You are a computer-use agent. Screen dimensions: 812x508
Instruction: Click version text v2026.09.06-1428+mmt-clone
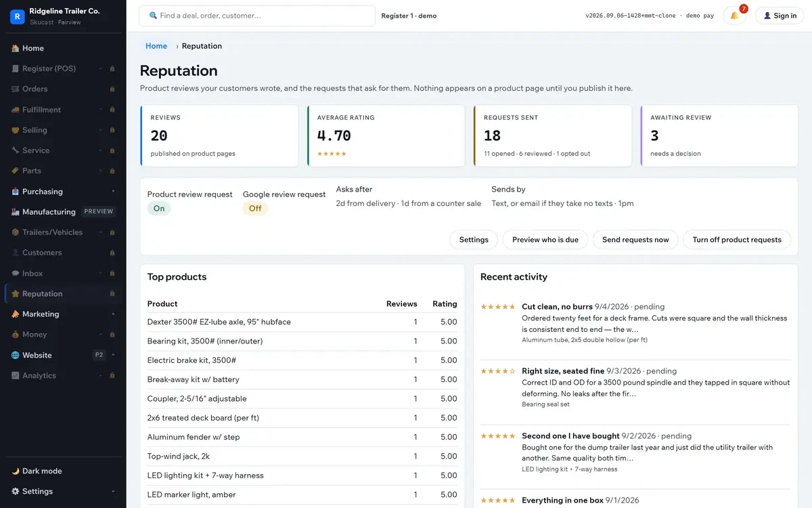click(631, 16)
